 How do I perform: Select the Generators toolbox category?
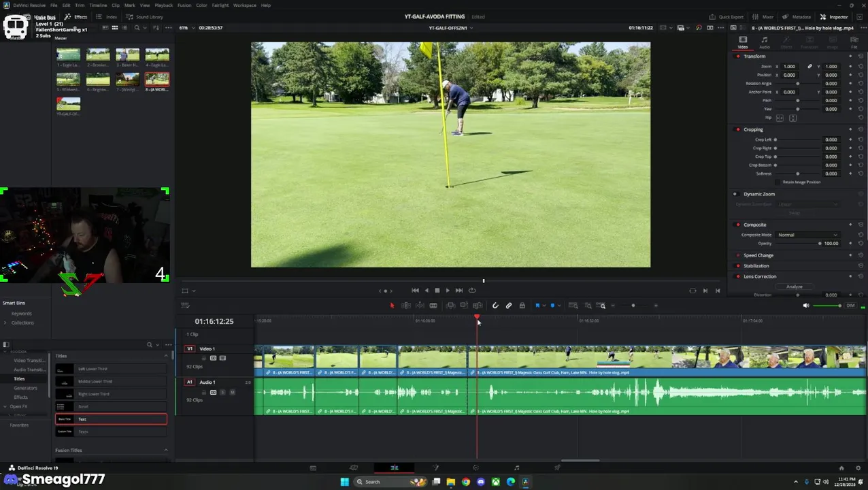point(26,388)
